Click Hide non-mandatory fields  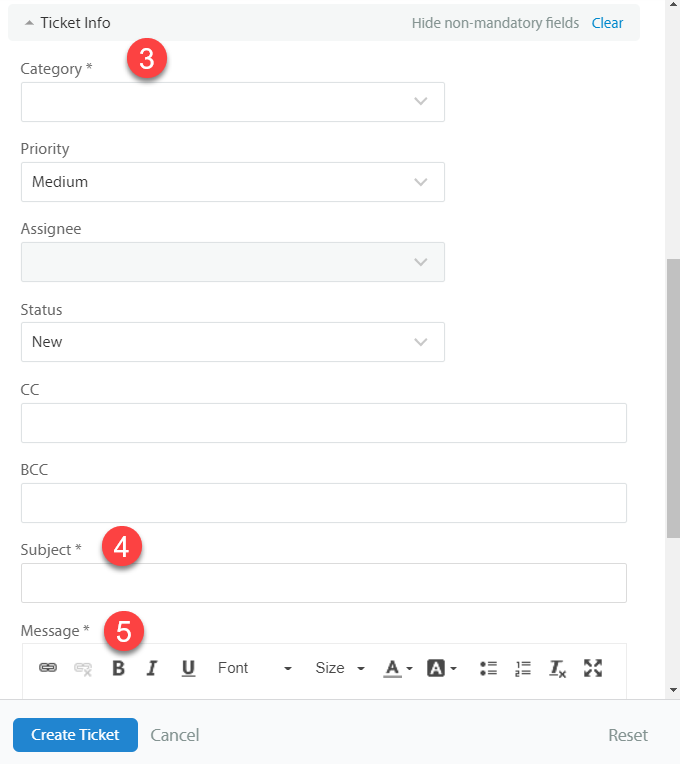coord(495,22)
